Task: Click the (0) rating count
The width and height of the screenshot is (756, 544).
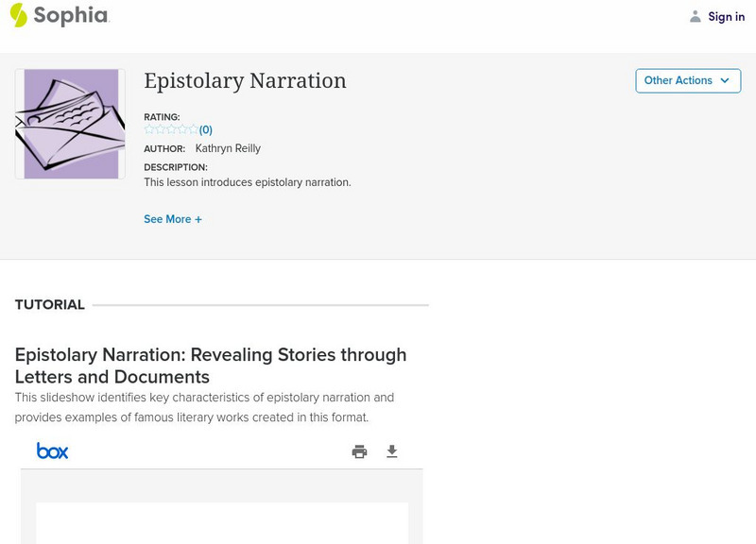Action: pyautogui.click(x=206, y=130)
